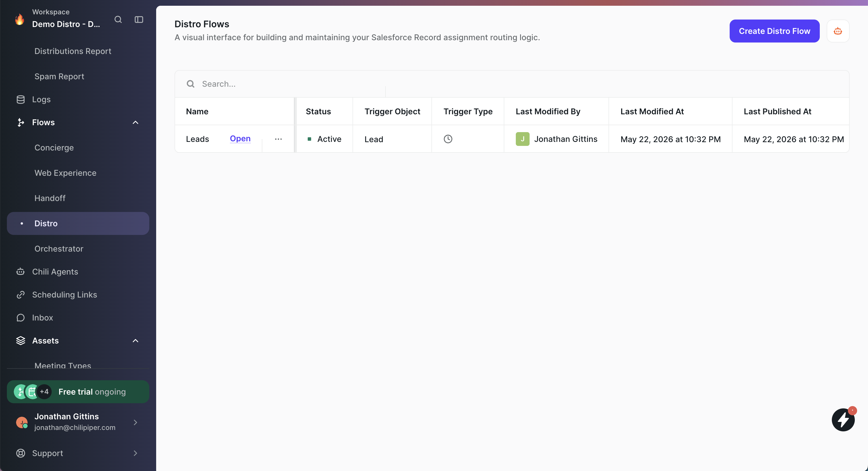The height and width of the screenshot is (471, 868).
Task: Click the Distro Flows page title
Action: coord(202,24)
